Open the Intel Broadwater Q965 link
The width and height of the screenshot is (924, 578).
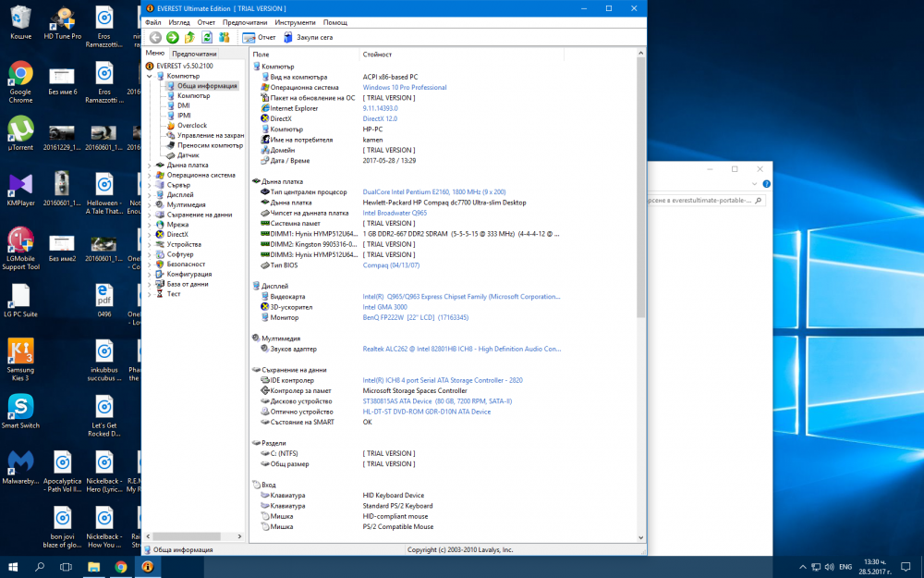pos(395,214)
